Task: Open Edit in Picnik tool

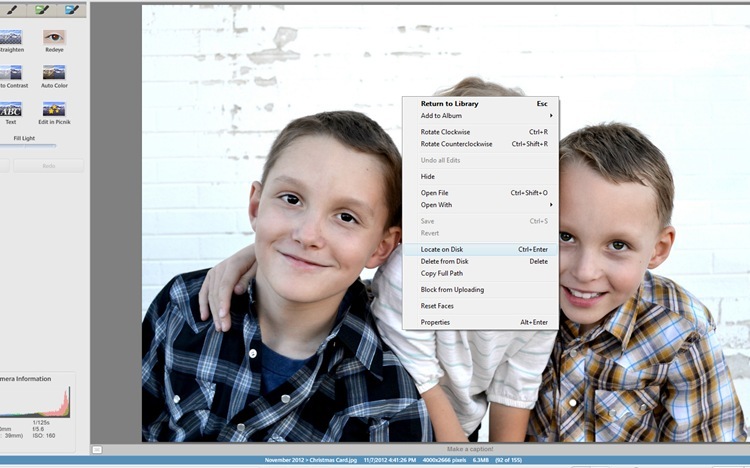Action: pyautogui.click(x=54, y=109)
